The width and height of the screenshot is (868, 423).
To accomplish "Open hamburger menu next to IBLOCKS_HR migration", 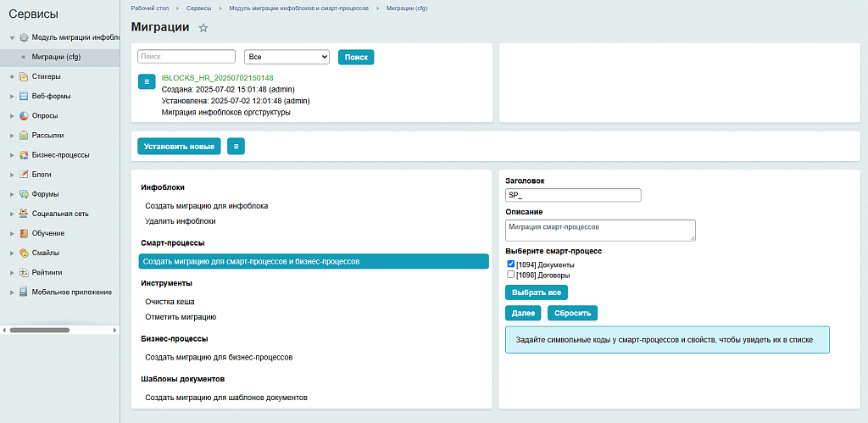I will 147,81.
